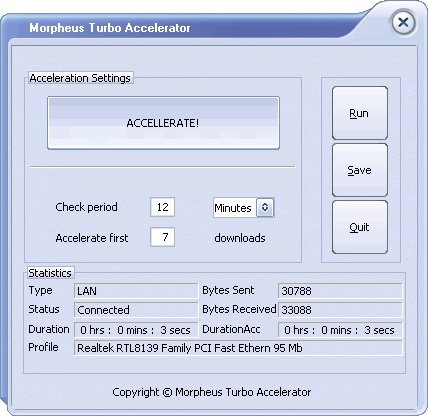Click the Quit button

point(360,227)
